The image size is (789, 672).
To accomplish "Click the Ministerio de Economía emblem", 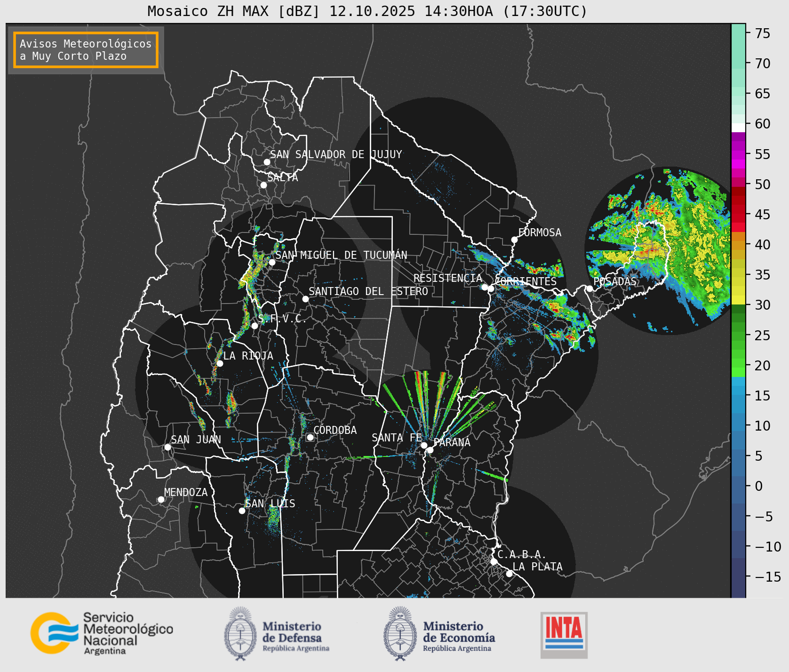I will click(400, 633).
